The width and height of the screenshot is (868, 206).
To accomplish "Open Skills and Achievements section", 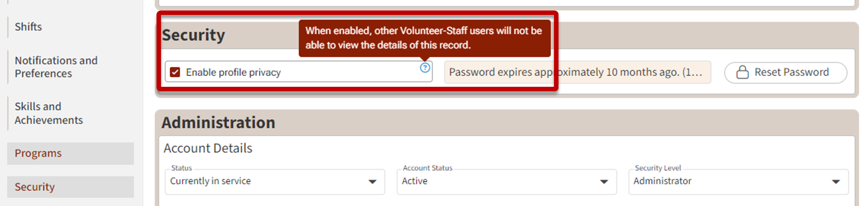I will tap(48, 113).
